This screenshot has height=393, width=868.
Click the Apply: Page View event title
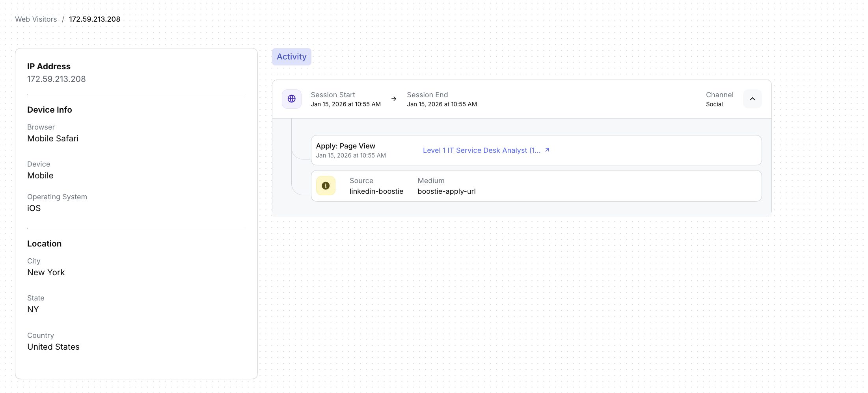pyautogui.click(x=345, y=146)
